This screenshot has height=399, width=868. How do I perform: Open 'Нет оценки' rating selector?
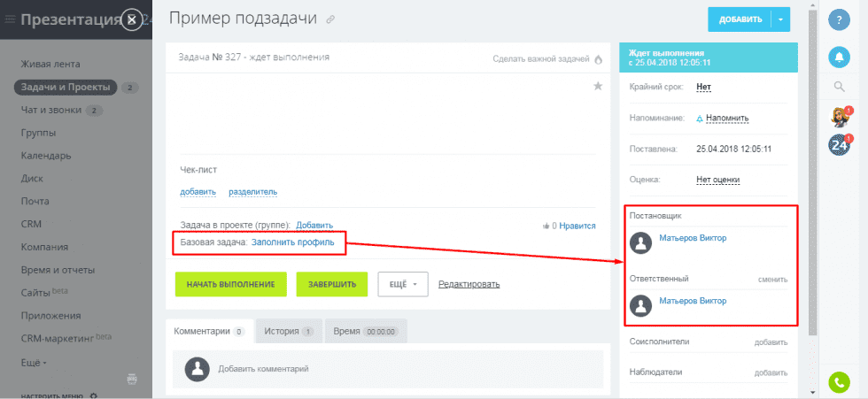[x=718, y=180]
